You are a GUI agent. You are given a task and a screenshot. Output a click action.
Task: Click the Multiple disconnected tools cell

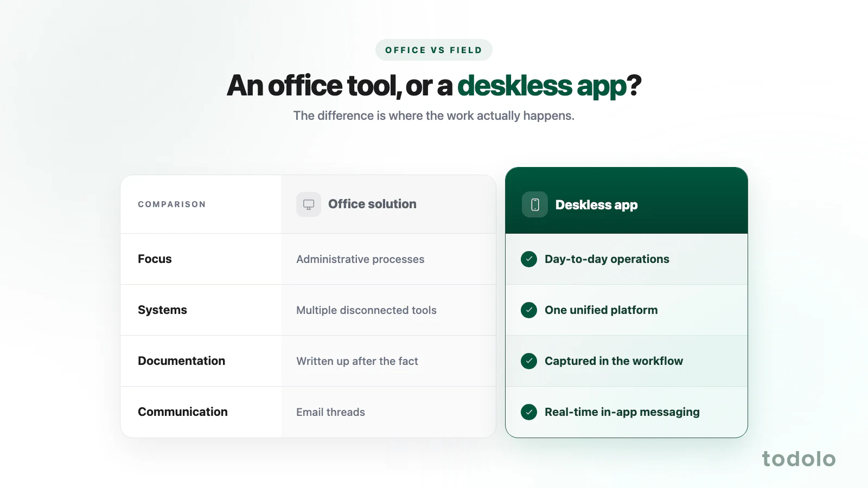388,310
